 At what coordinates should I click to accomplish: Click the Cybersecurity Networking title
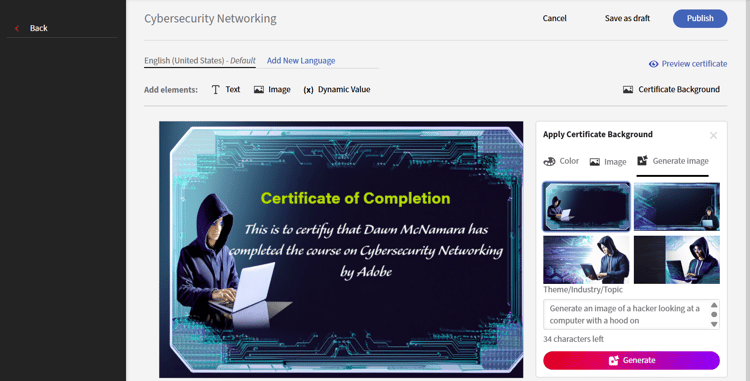click(x=210, y=19)
